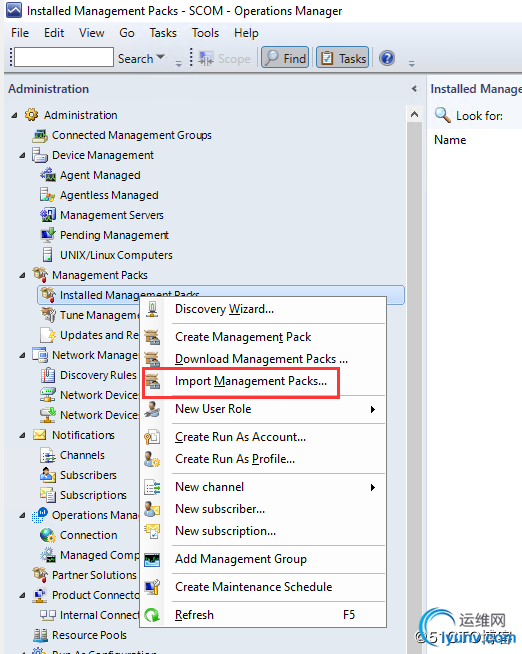The image size is (522, 654).
Task: Click the Resource Pools tree icon
Action: click(40, 635)
